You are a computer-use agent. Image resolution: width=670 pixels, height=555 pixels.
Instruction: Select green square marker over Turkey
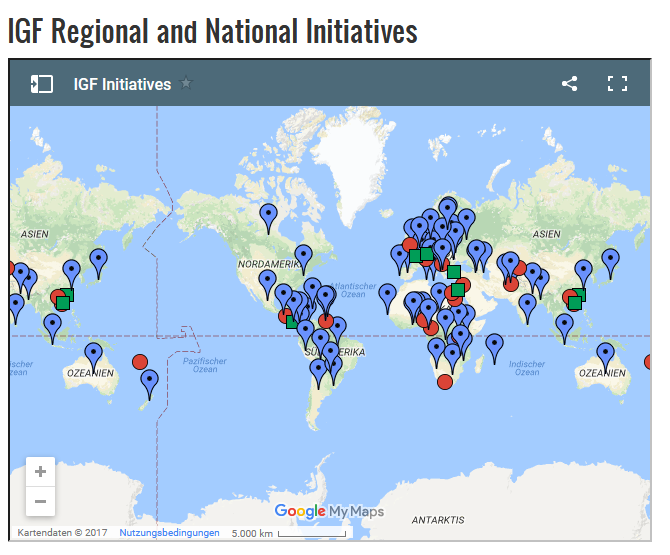[x=453, y=271]
